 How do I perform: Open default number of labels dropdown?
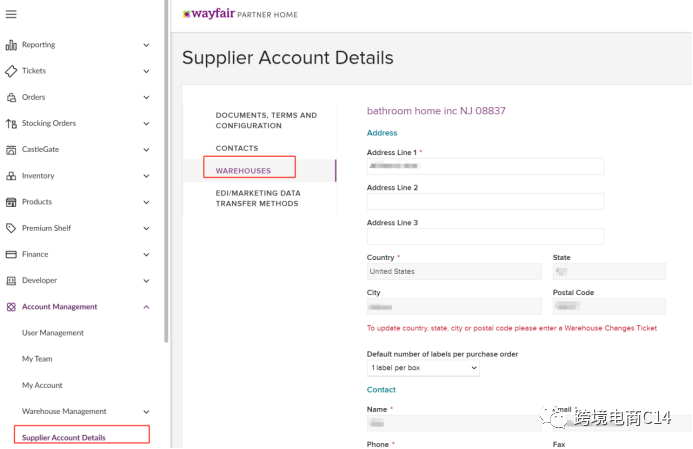(x=423, y=369)
